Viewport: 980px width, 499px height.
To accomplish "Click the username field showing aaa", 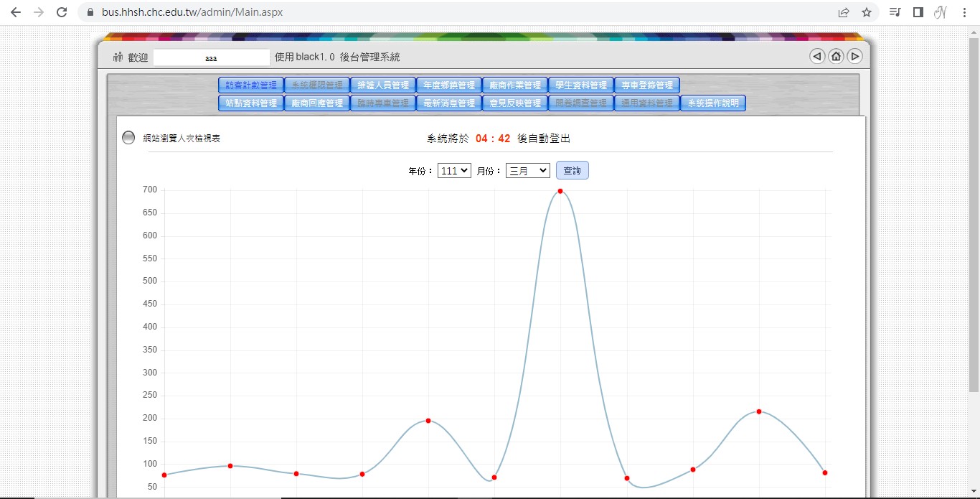I will click(212, 57).
